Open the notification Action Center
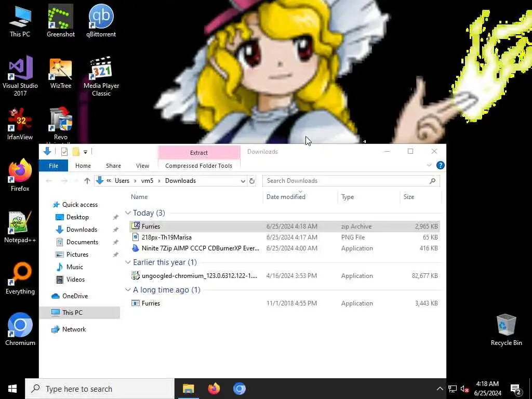The height and width of the screenshot is (399, 532). pos(516,389)
